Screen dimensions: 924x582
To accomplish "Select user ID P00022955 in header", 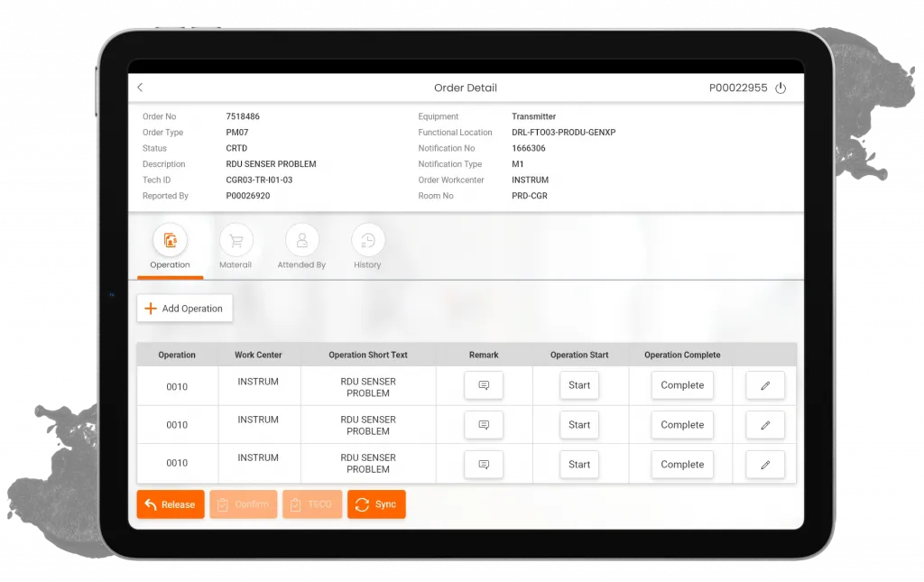I will [738, 88].
